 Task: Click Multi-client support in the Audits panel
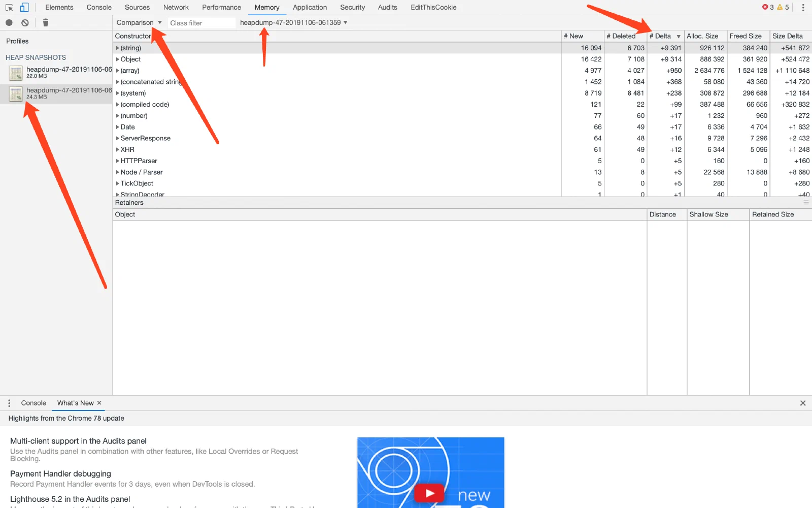78,441
